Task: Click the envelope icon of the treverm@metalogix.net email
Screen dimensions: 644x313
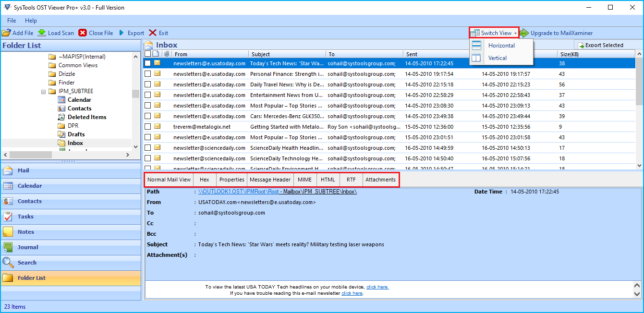Action: (x=157, y=127)
